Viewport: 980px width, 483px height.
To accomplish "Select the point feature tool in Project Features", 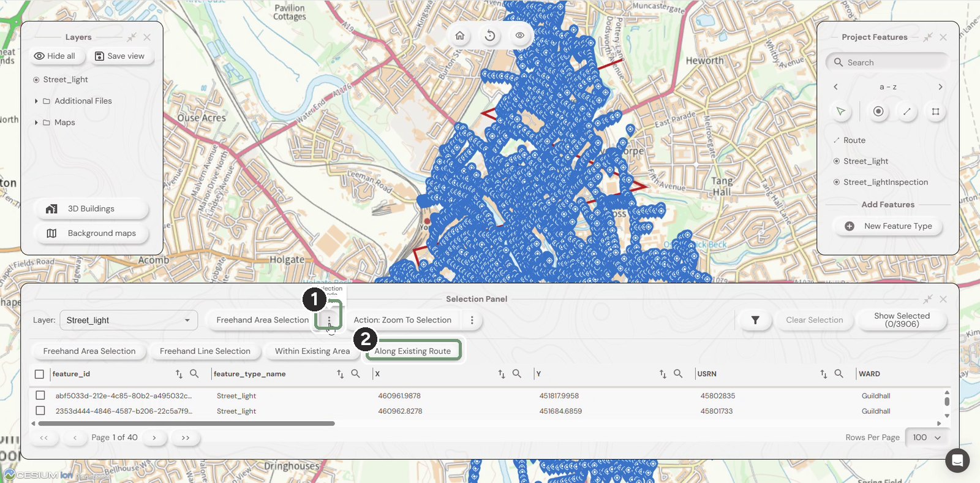I will coord(878,112).
